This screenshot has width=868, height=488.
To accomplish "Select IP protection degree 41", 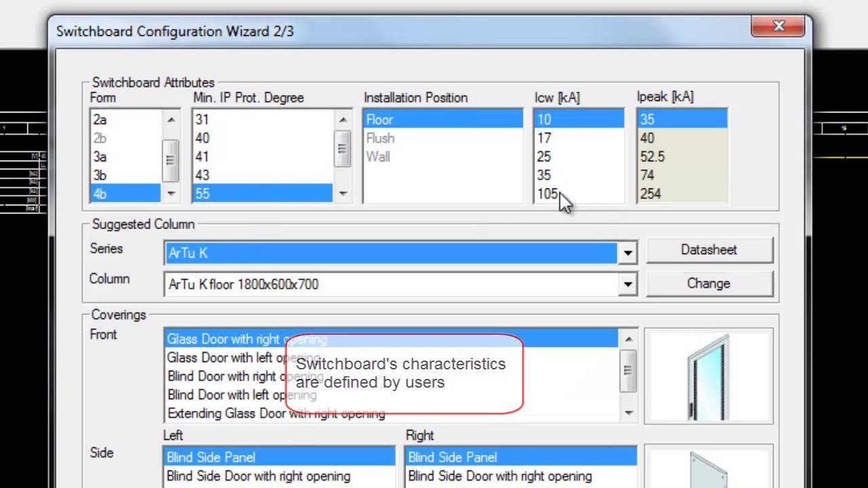I will point(262,157).
